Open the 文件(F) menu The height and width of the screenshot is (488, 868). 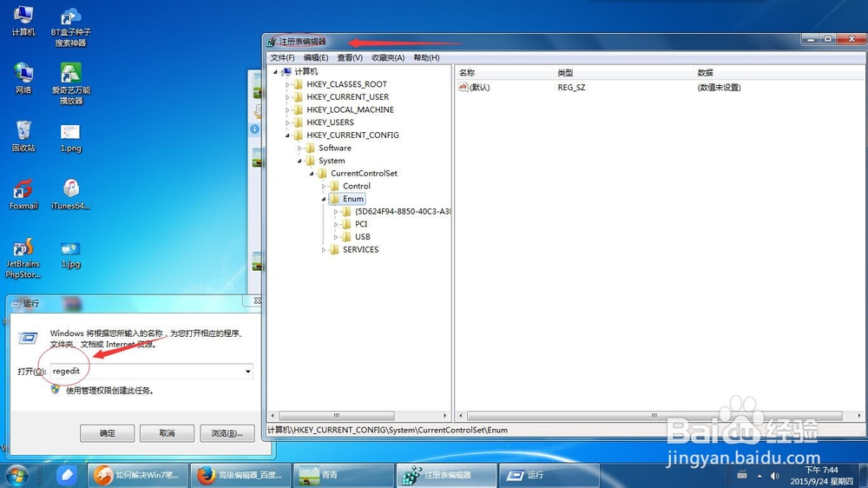(282, 57)
